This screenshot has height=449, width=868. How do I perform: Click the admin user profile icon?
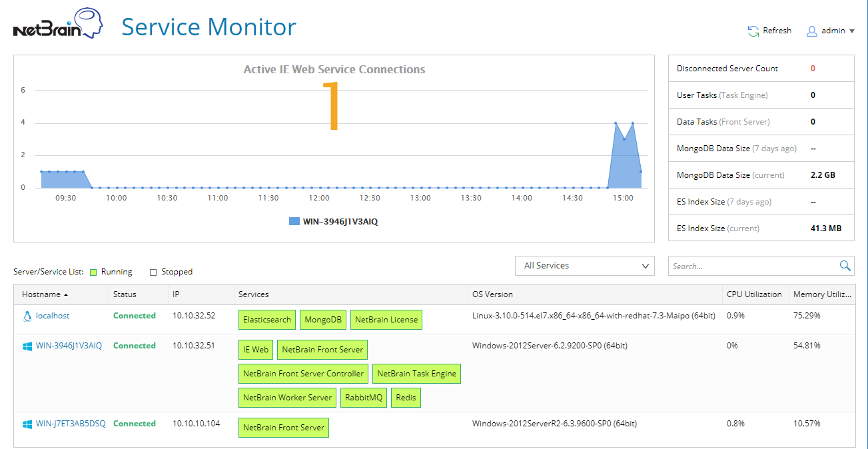[x=811, y=31]
